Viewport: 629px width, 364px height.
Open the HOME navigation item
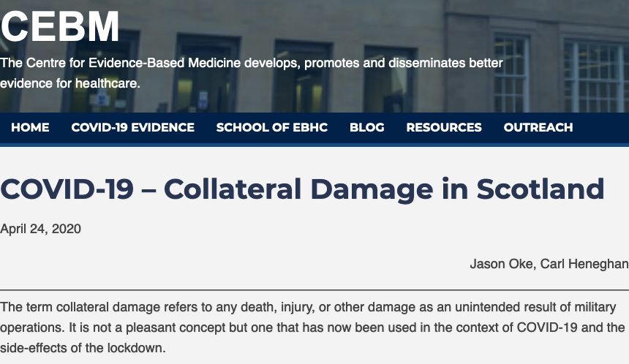[x=30, y=127]
